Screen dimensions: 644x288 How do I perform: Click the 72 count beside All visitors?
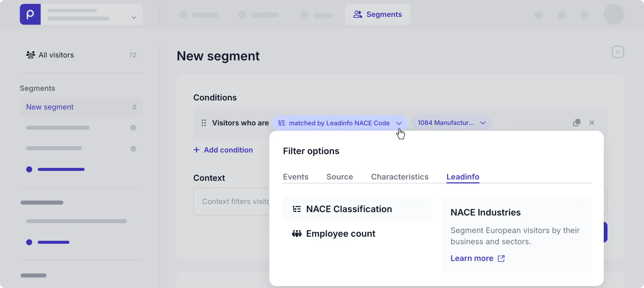pyautogui.click(x=133, y=55)
